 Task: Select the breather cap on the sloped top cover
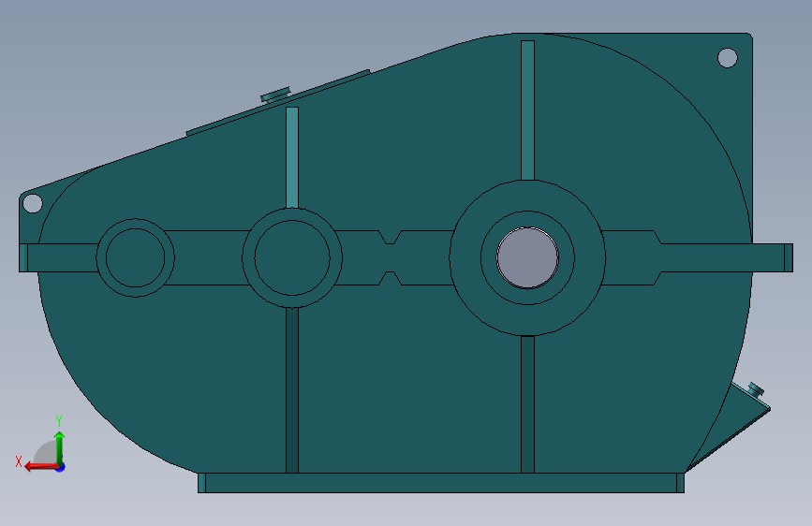(x=275, y=95)
